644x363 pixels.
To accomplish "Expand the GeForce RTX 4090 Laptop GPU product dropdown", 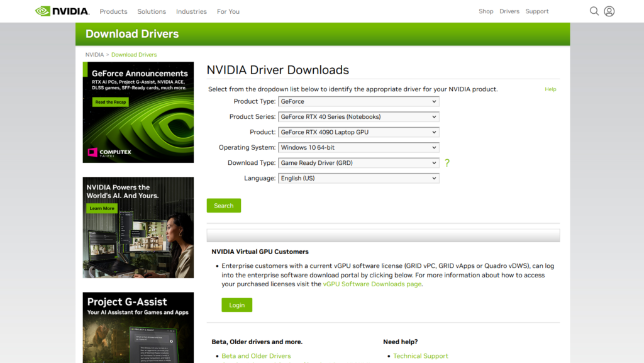I will coord(358,132).
